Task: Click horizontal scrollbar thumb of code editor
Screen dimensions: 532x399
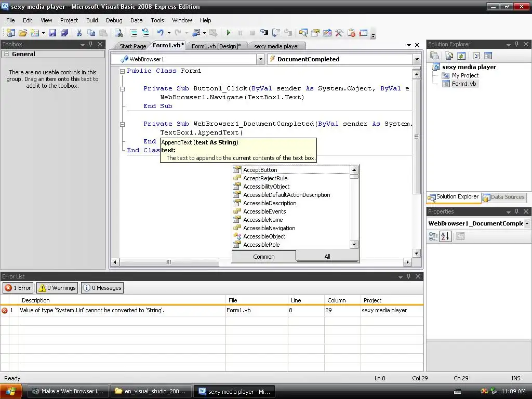Action: point(169,262)
